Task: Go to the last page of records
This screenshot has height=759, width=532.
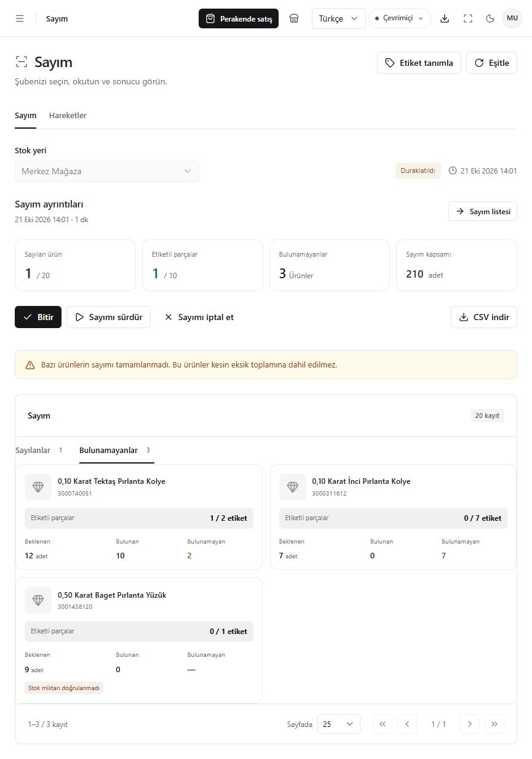Action: (494, 724)
